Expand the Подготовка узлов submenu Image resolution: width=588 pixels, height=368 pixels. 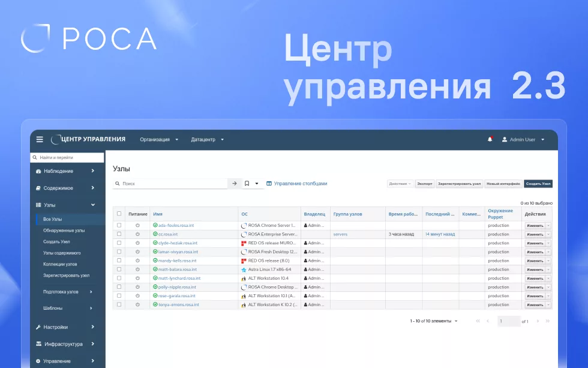click(67, 292)
